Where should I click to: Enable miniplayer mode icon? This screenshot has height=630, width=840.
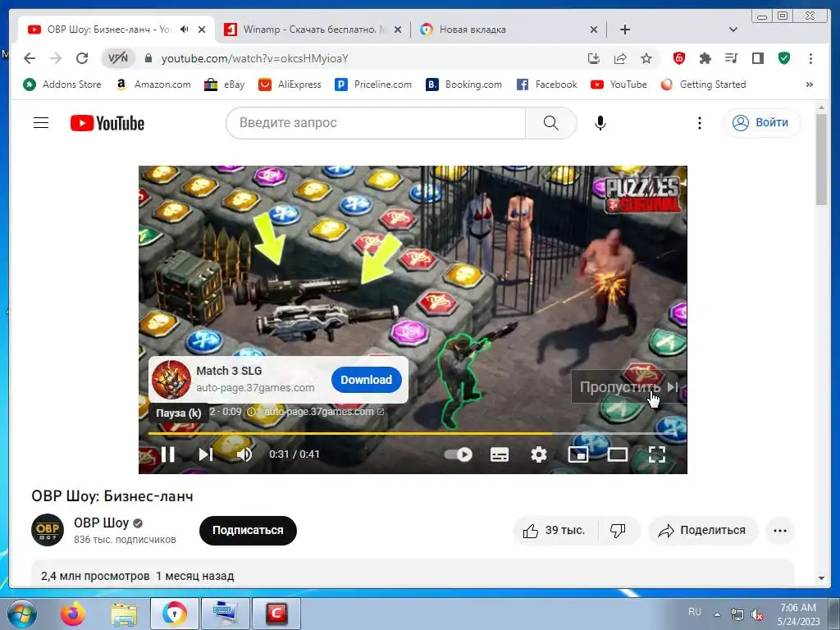click(x=578, y=454)
